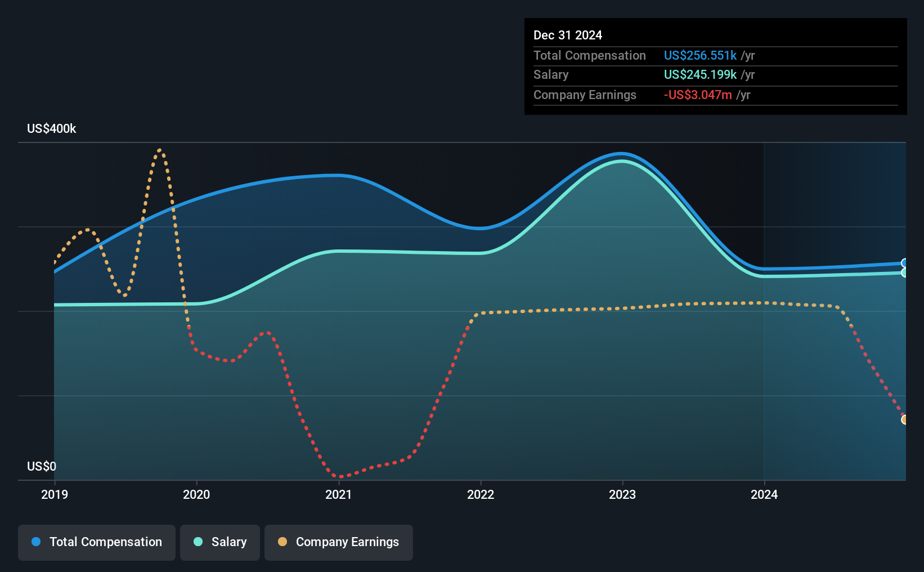This screenshot has width=924, height=572.
Task: Click the 2020 x-axis label
Action: pos(196,494)
